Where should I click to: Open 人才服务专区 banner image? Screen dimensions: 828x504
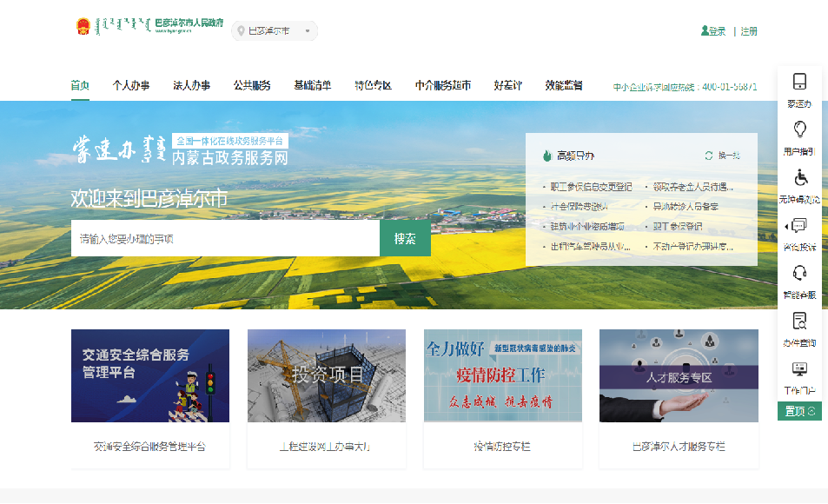tap(679, 375)
